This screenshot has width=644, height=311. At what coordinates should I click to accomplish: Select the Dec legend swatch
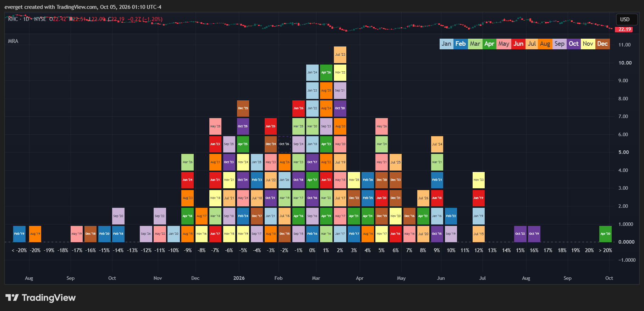602,44
